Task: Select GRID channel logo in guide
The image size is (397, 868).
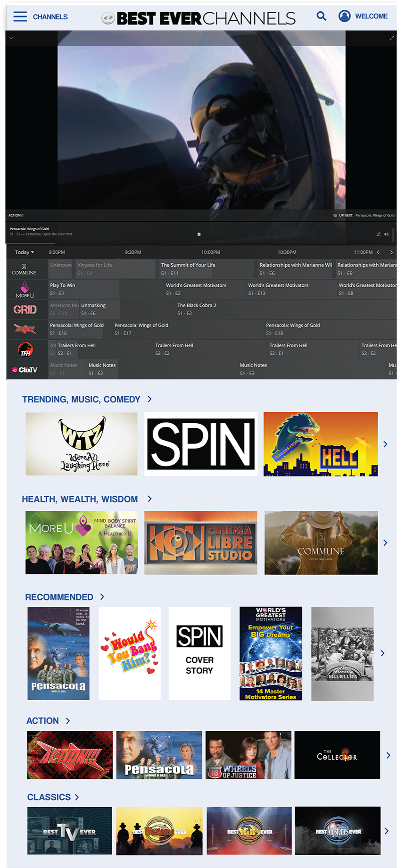Action: [x=25, y=309]
